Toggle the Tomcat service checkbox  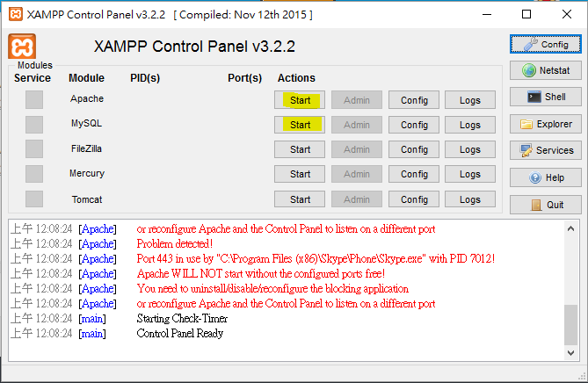(34, 199)
